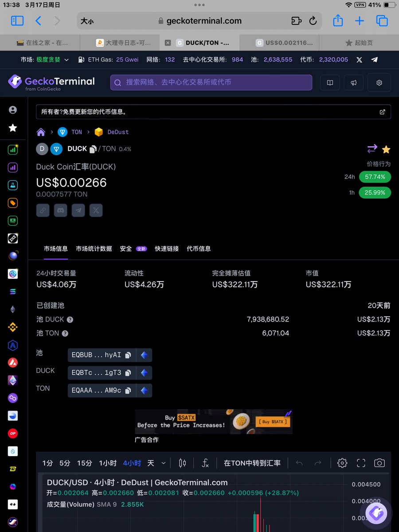Open the website link icon button
Viewport: 399px width, 532px height.
coord(43,210)
